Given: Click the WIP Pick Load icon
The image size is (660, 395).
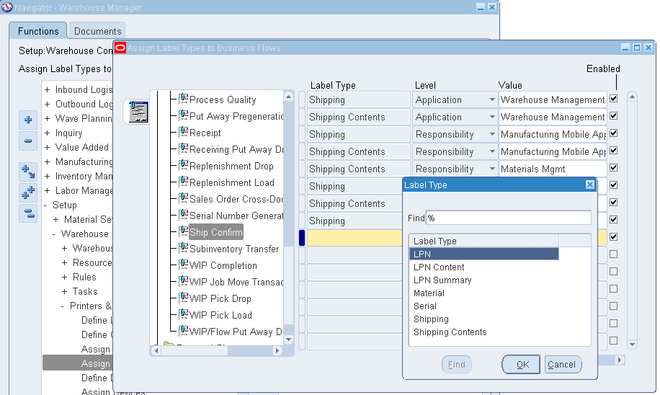Looking at the screenshot, I should click(183, 315).
